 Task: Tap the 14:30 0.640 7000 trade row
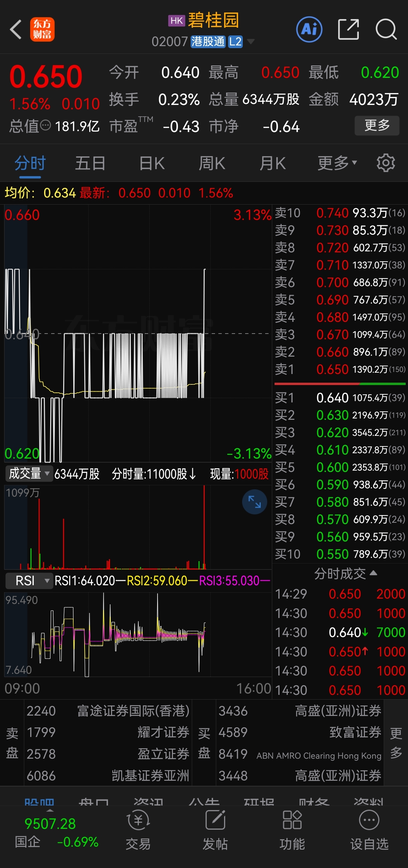coord(340,632)
